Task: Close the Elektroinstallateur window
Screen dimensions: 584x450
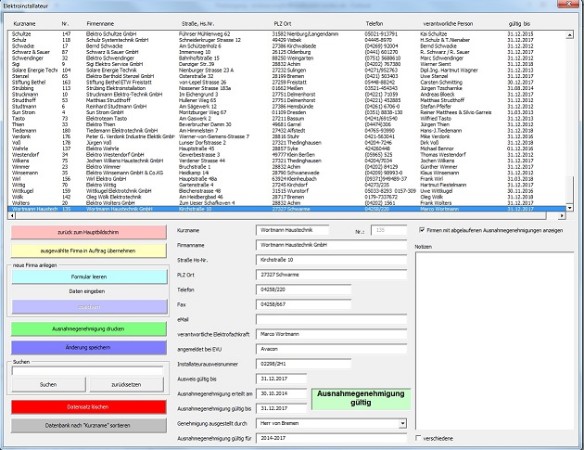Action: [x=569, y=4]
